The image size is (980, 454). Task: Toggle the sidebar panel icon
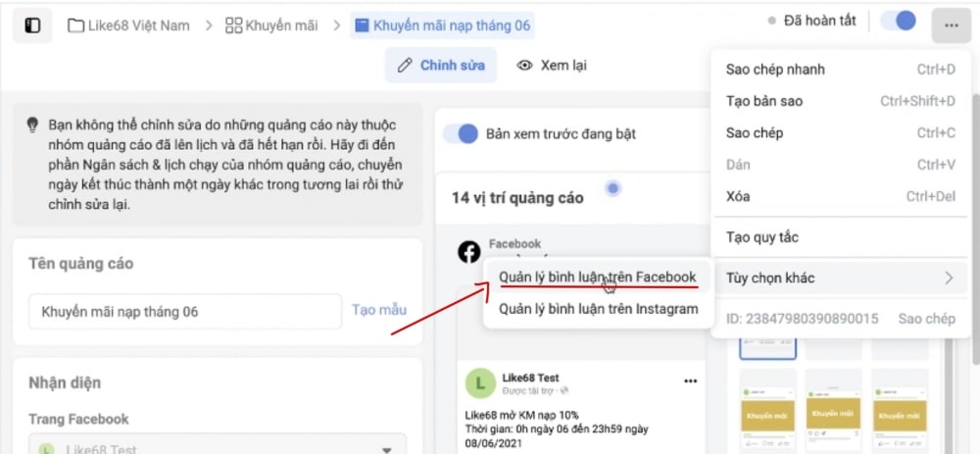pyautogui.click(x=32, y=25)
